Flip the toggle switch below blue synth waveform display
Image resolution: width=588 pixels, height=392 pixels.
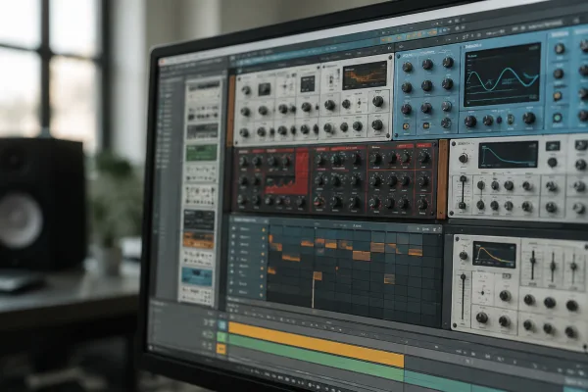coord(511,120)
